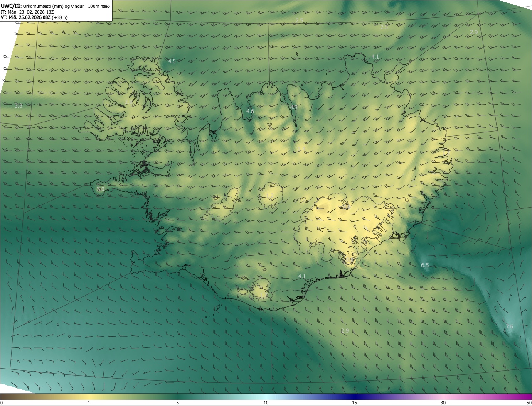Click the 4.6 value label in a northern fjord
Viewport: 532px width, 406px height.
250,111
